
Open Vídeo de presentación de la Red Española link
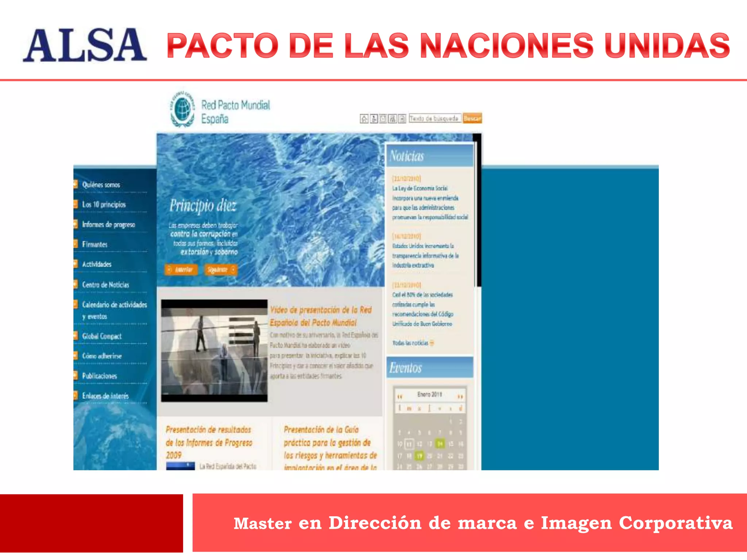click(321, 316)
